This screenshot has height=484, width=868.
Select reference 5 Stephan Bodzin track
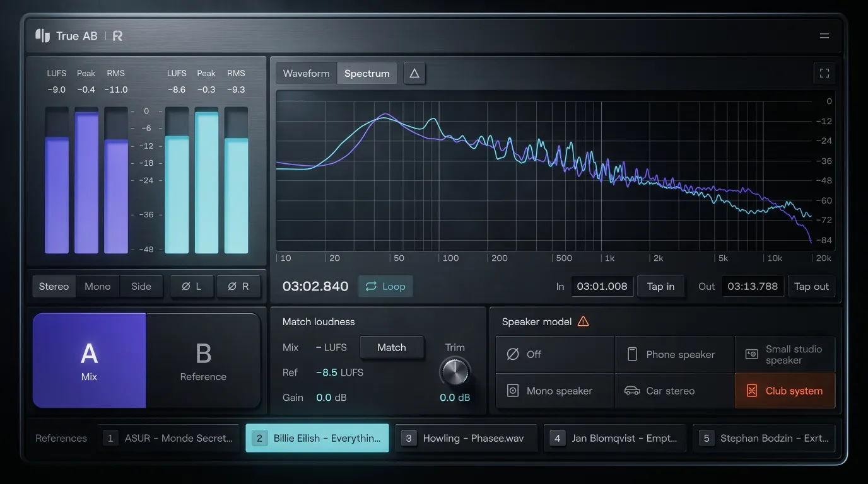pyautogui.click(x=764, y=438)
